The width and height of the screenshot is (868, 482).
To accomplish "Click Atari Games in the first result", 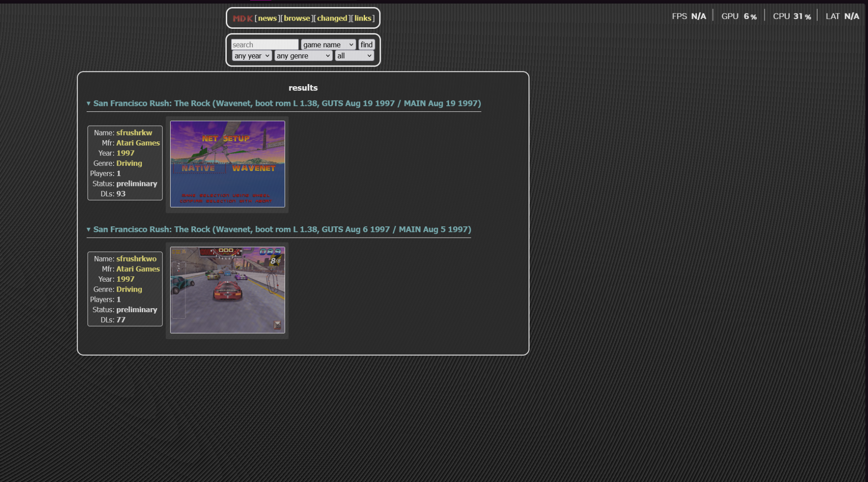I will pyautogui.click(x=138, y=143).
